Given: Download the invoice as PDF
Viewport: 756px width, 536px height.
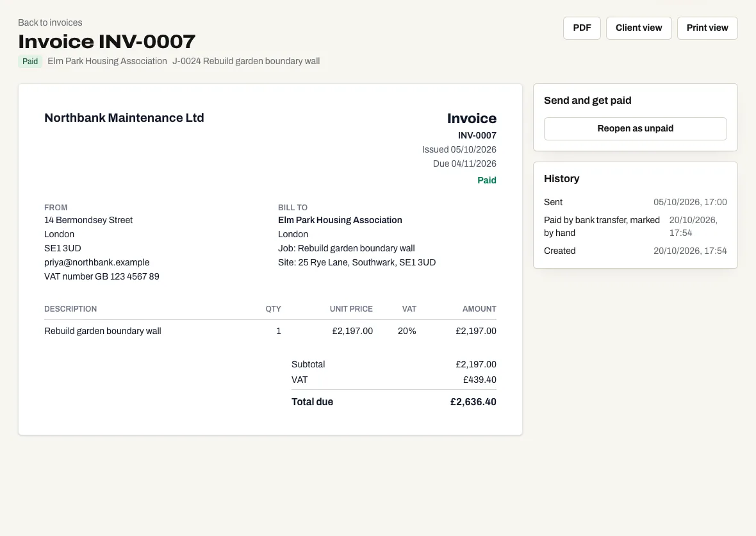Looking at the screenshot, I should [582, 28].
